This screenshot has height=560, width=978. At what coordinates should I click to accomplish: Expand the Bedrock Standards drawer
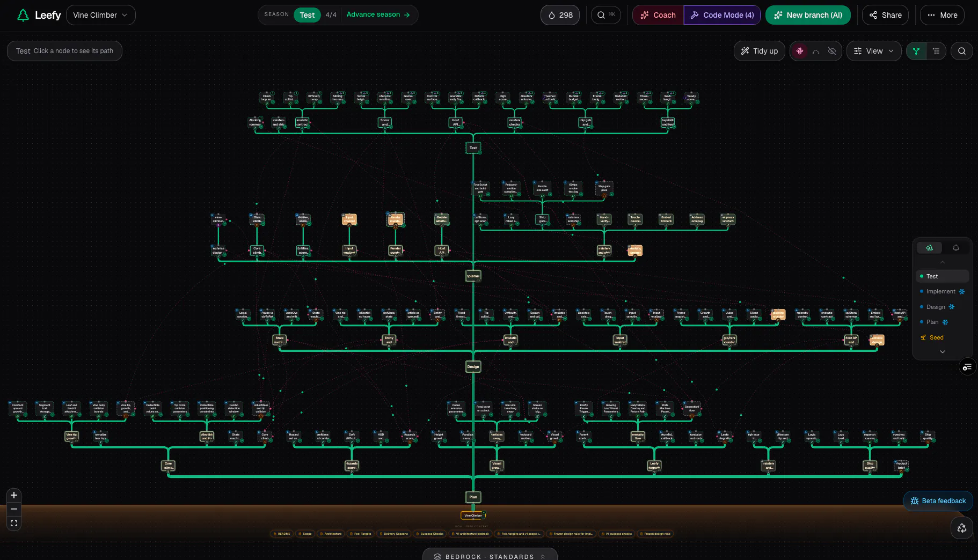coord(490,556)
